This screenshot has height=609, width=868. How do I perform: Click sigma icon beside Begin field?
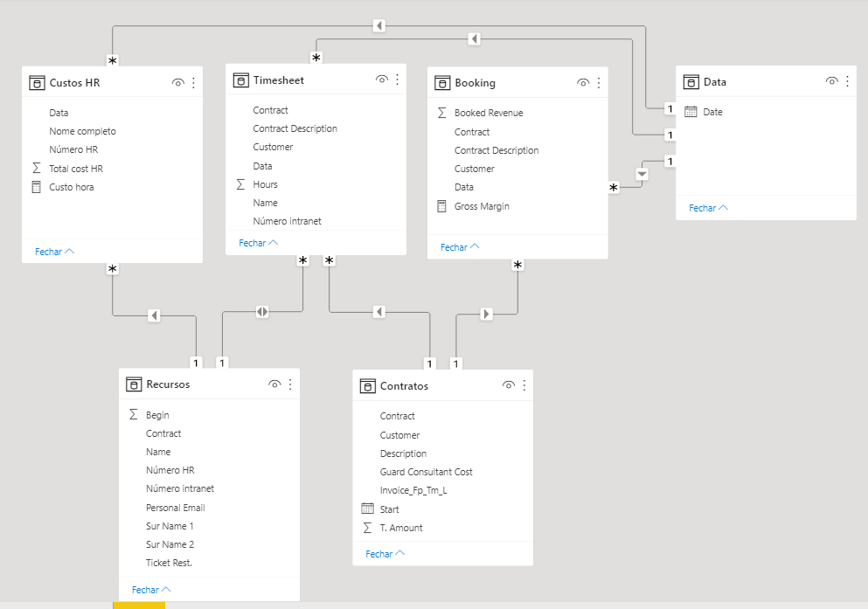[134, 414]
